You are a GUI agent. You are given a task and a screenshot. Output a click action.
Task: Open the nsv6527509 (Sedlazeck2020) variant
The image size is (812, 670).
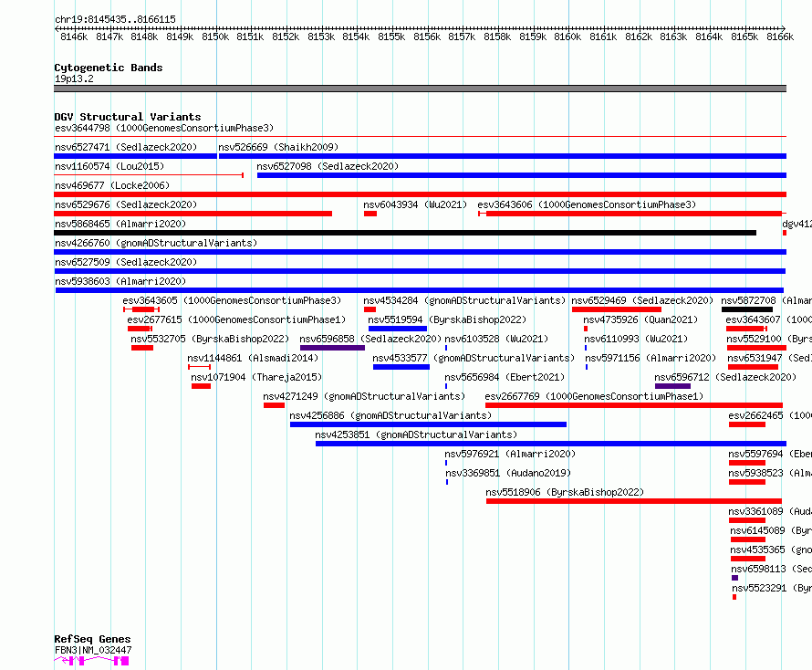pyautogui.click(x=126, y=262)
